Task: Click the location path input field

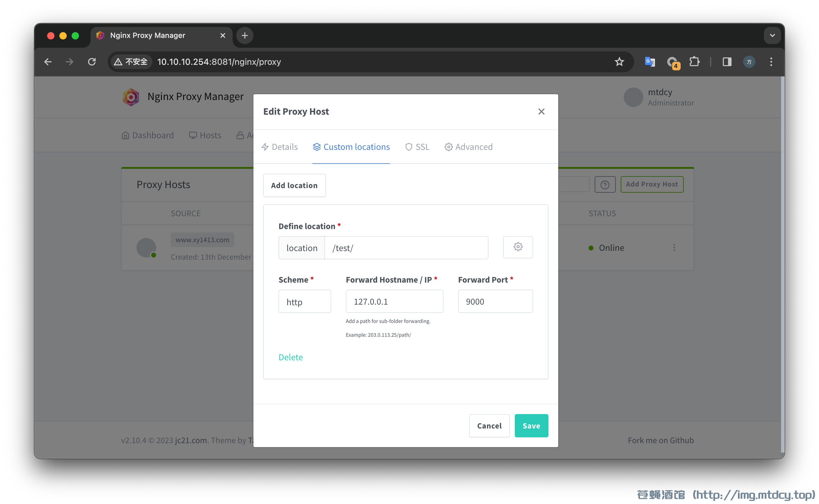Action: [x=406, y=247]
